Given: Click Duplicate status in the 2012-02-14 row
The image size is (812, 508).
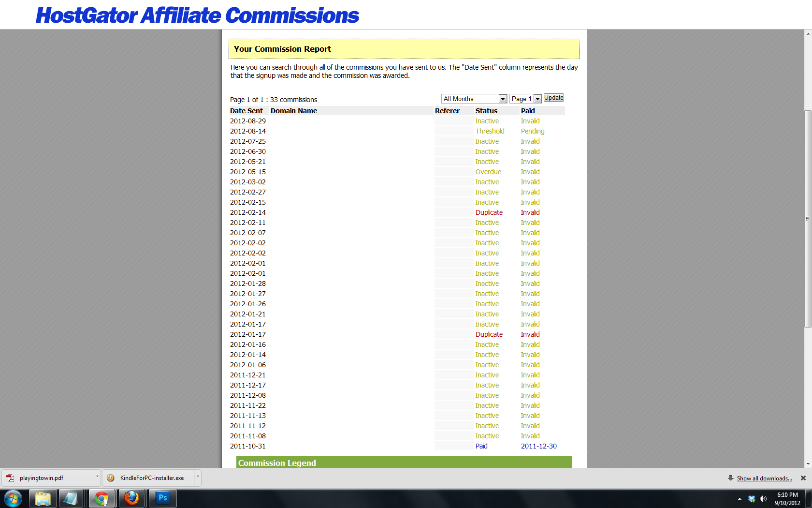Looking at the screenshot, I should point(489,212).
